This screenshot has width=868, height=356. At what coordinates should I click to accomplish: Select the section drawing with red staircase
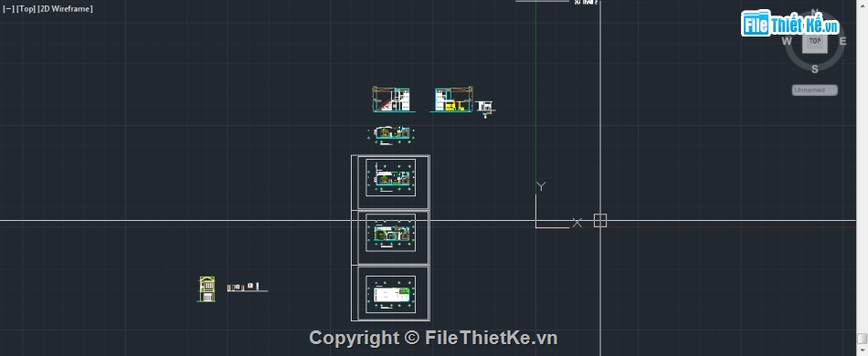tap(393, 99)
